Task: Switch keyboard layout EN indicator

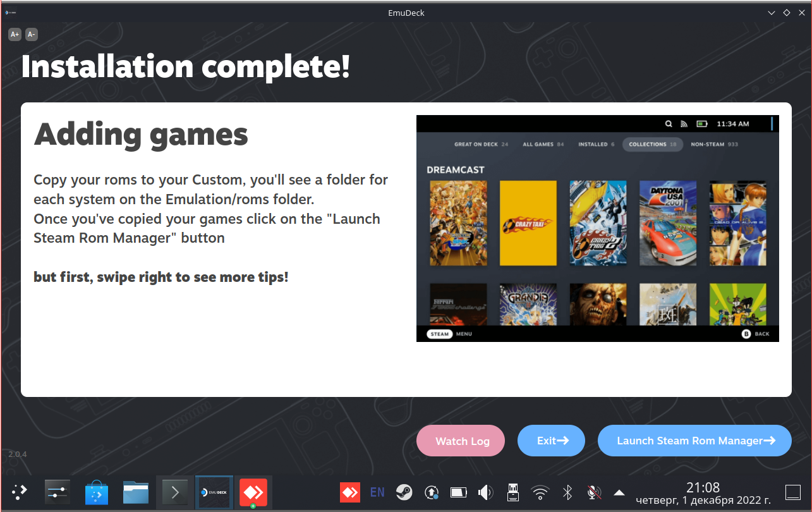Action: point(377,492)
